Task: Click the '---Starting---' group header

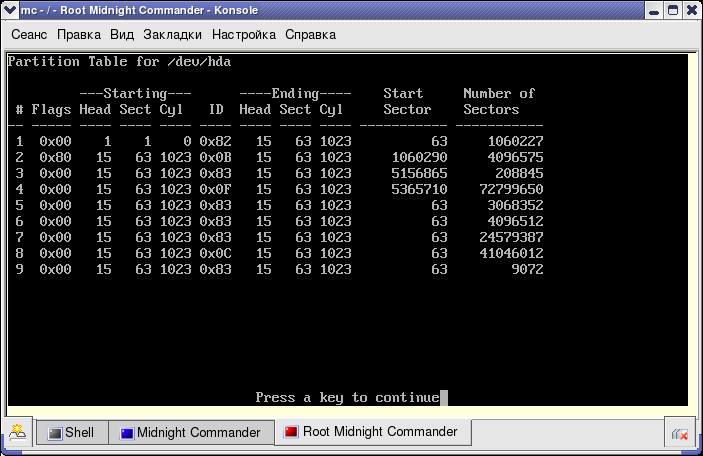Action: point(135,93)
